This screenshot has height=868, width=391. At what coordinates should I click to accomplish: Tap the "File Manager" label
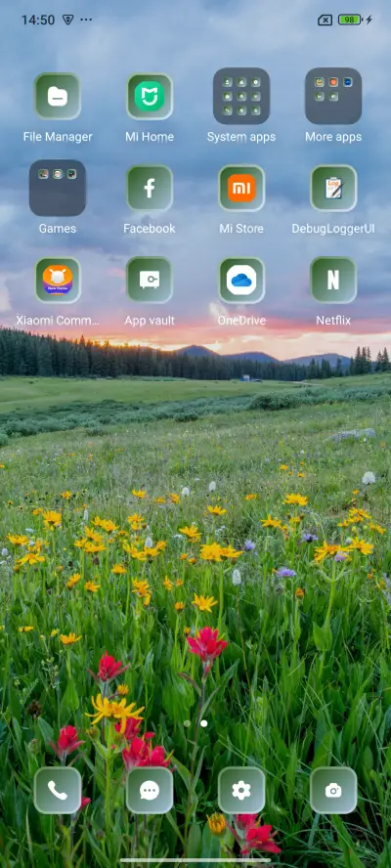[58, 137]
